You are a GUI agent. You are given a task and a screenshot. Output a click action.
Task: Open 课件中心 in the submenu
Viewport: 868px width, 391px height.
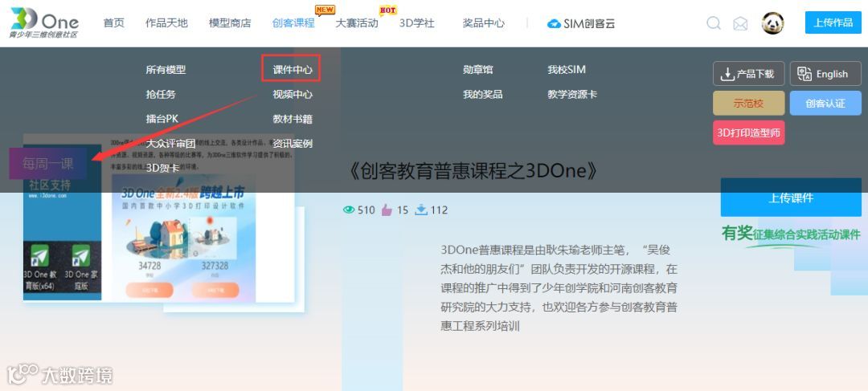pos(293,70)
